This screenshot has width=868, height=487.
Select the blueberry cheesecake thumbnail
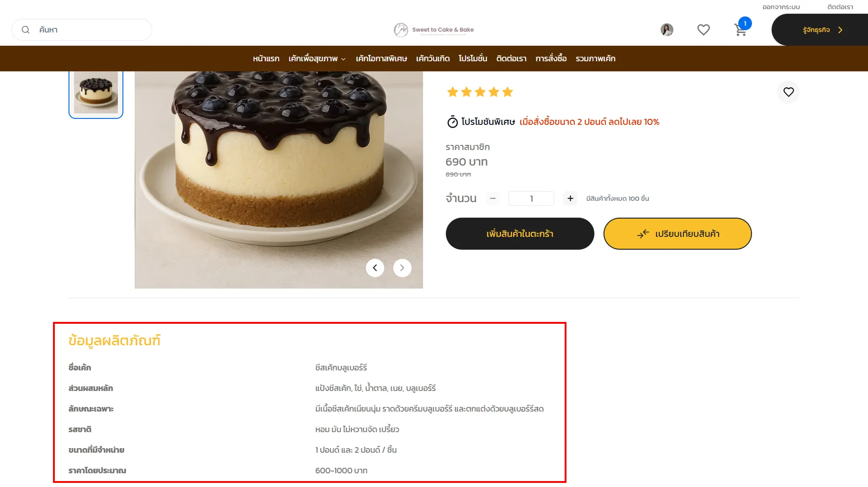[x=96, y=92]
